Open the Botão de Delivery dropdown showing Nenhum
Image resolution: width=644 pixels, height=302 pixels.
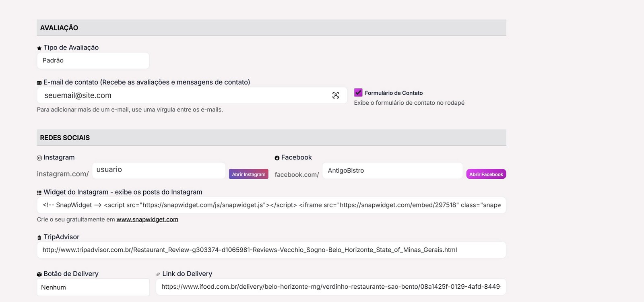(93, 287)
